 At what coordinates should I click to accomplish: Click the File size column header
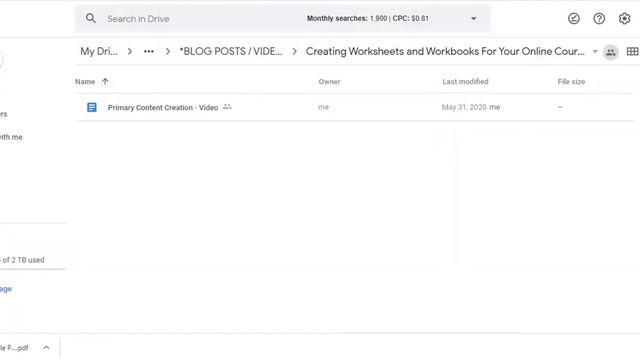click(x=571, y=82)
